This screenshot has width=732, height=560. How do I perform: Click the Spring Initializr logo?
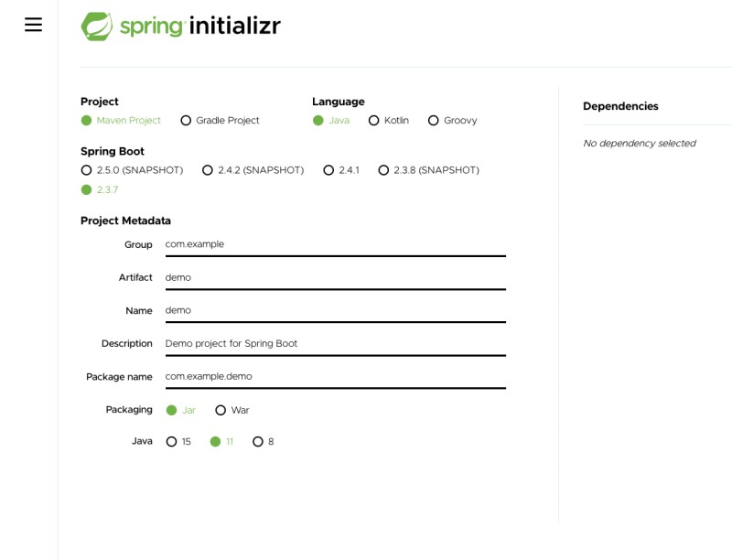pos(180,27)
